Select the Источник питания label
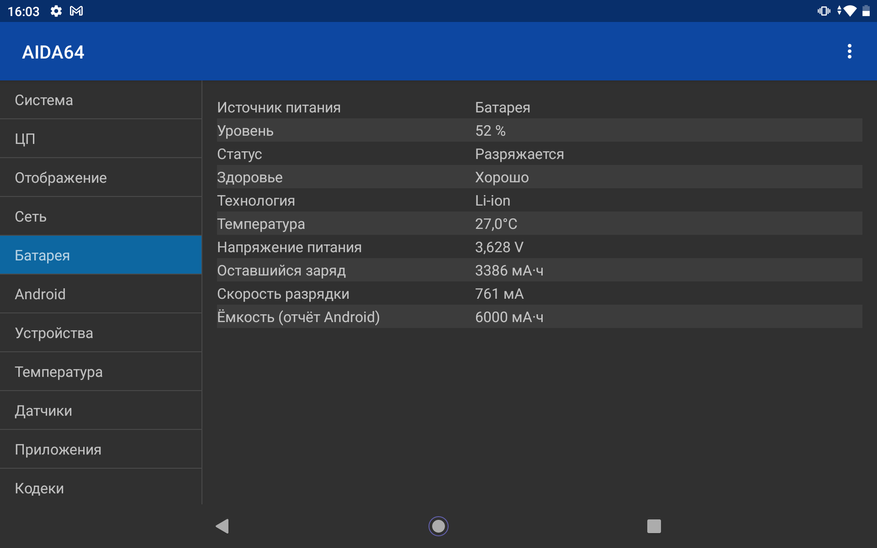The image size is (877, 548). tap(279, 107)
